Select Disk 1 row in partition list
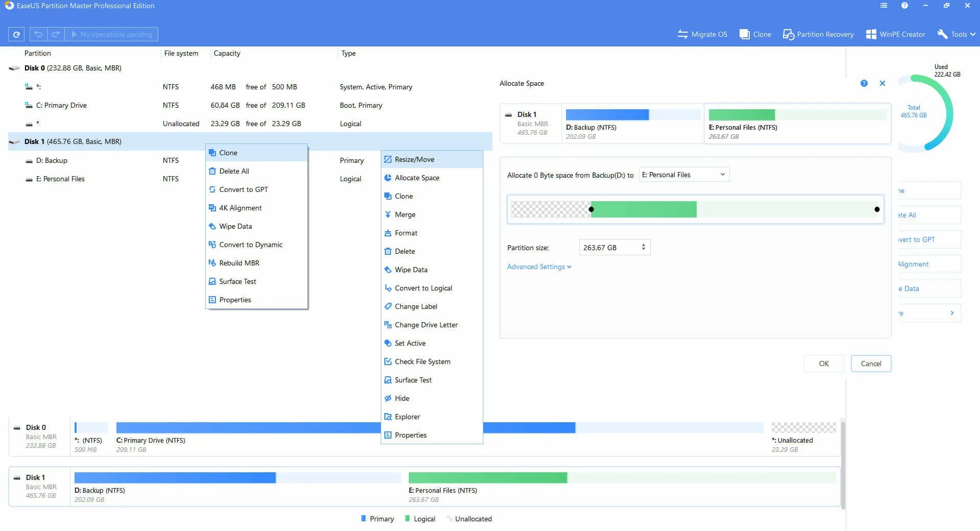 [x=250, y=141]
